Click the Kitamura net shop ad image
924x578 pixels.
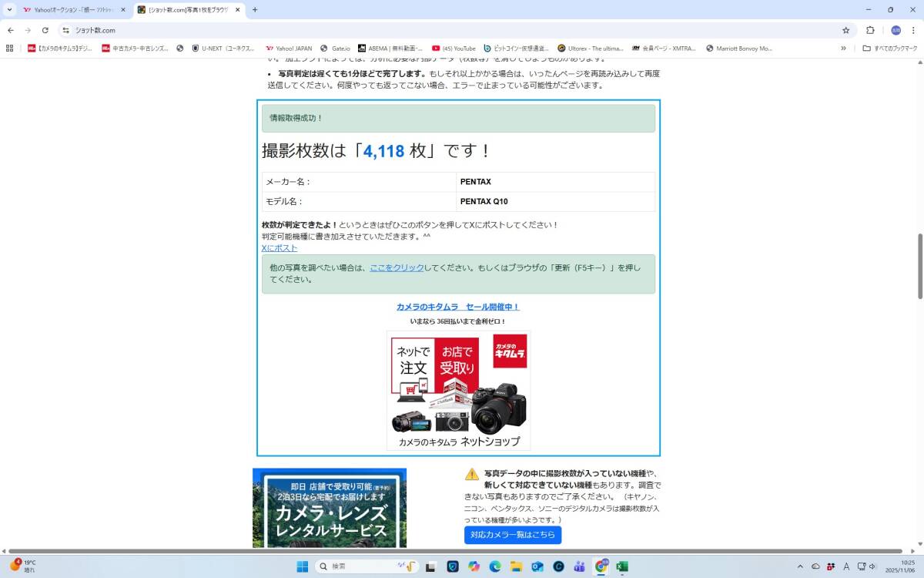(x=458, y=391)
